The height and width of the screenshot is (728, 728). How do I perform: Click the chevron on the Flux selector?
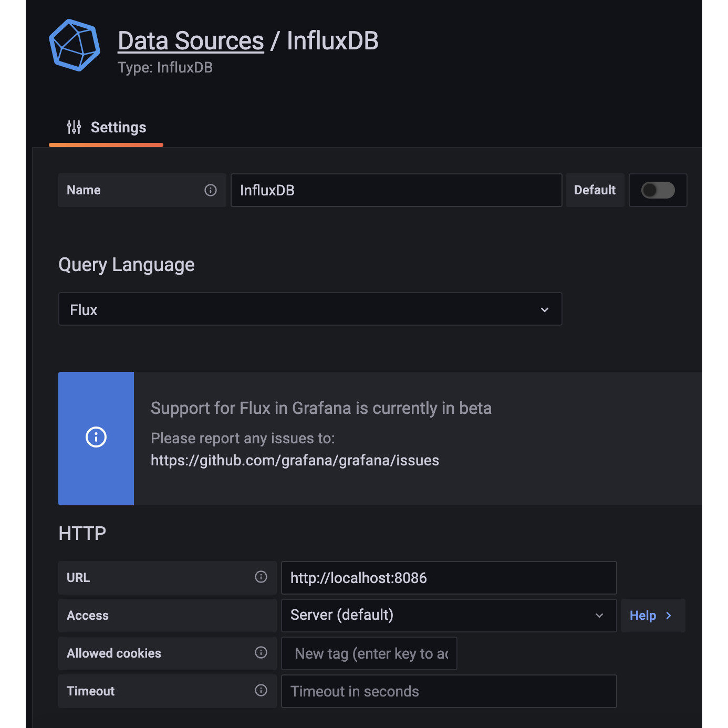[x=544, y=309]
